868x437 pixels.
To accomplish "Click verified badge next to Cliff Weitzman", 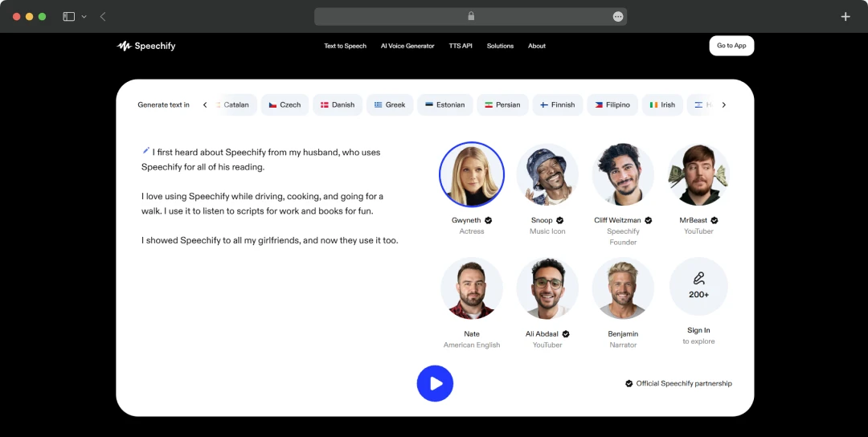I will [649, 220].
